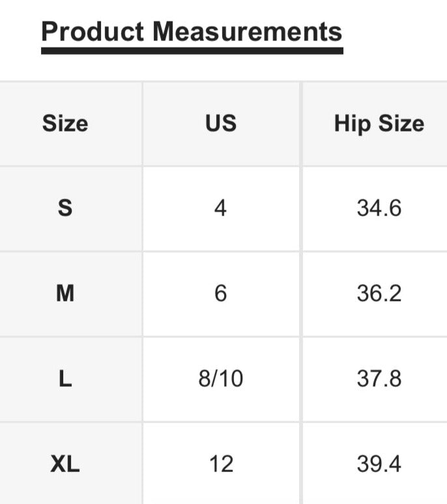Click hip size 36.2 value
This screenshot has width=447, height=504.
tap(379, 294)
